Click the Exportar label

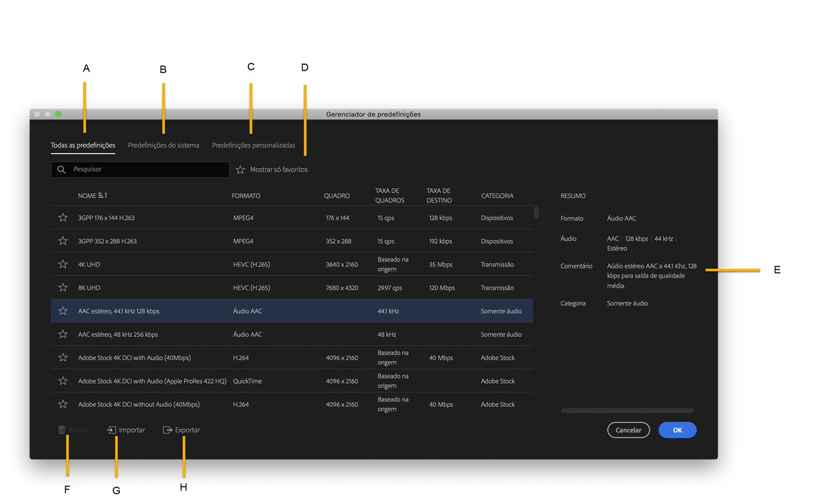coord(188,430)
